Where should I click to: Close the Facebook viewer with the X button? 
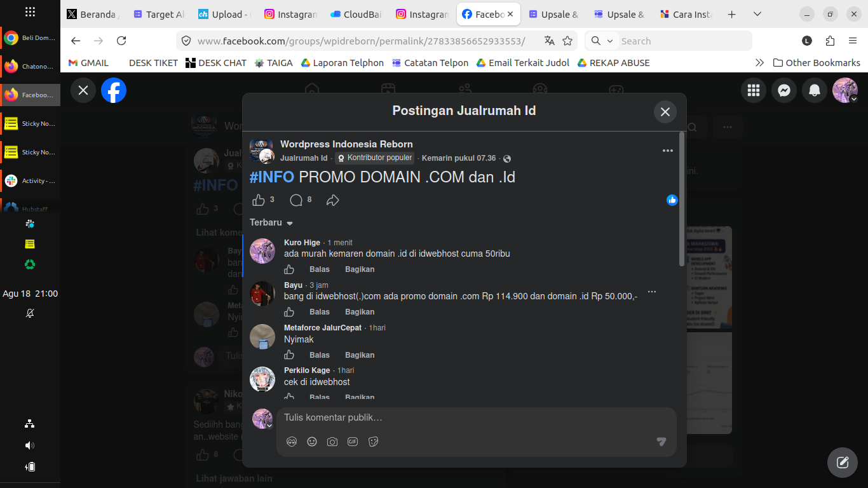click(x=83, y=90)
